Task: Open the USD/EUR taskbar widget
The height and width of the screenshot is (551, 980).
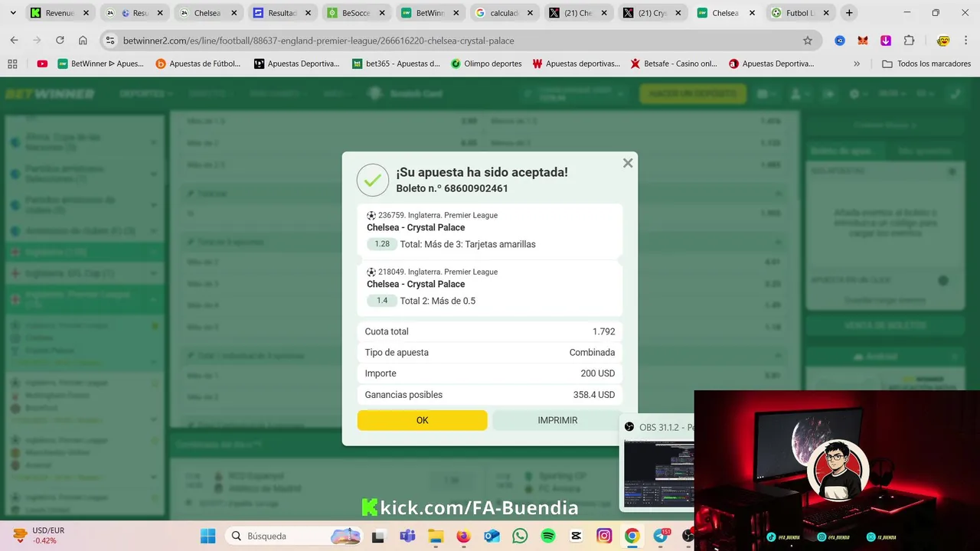Action: (x=38, y=536)
